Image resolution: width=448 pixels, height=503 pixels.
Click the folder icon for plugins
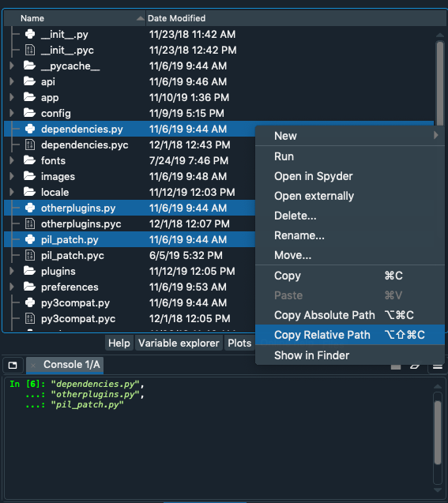[x=29, y=271]
